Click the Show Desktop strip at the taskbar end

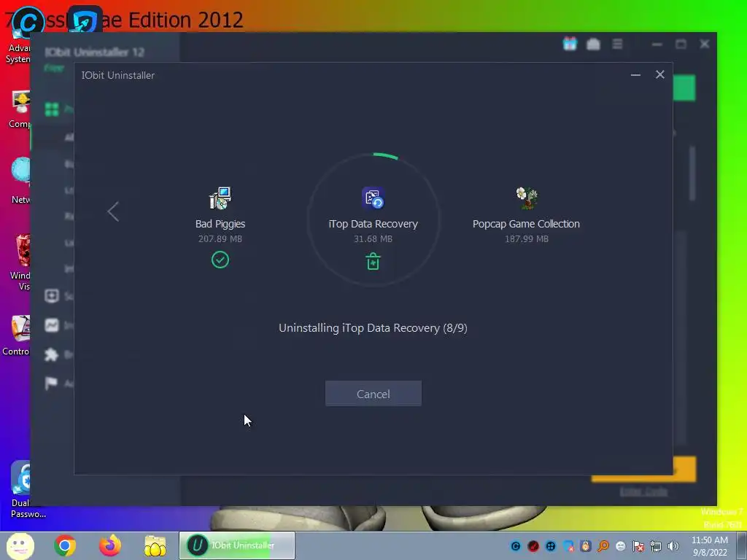click(x=742, y=545)
